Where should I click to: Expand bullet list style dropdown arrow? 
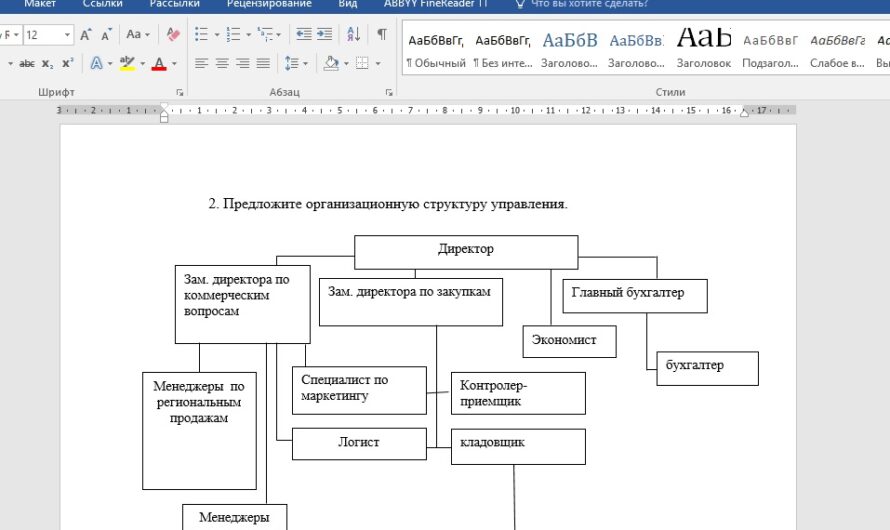click(217, 35)
